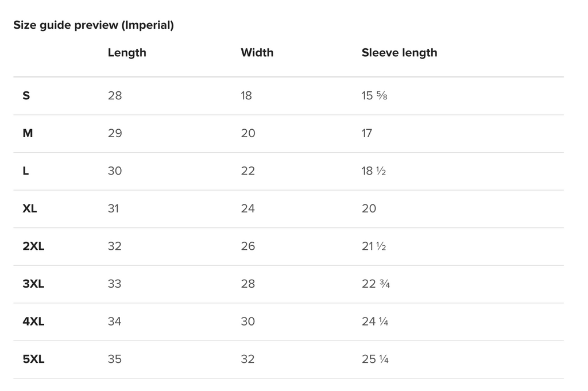Select the 3XL size row label

coord(33,284)
